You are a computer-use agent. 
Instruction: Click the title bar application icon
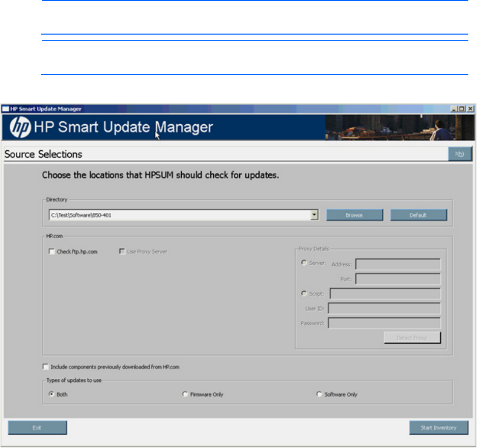6,109
